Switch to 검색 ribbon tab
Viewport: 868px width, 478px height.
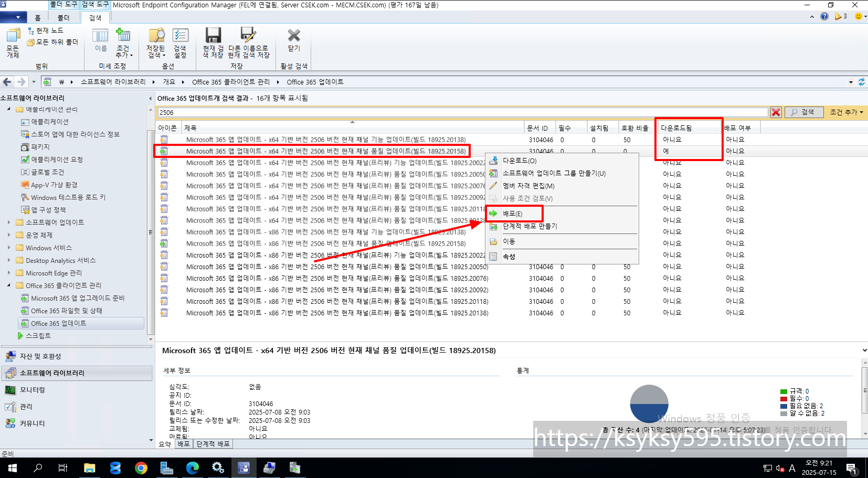(96, 18)
